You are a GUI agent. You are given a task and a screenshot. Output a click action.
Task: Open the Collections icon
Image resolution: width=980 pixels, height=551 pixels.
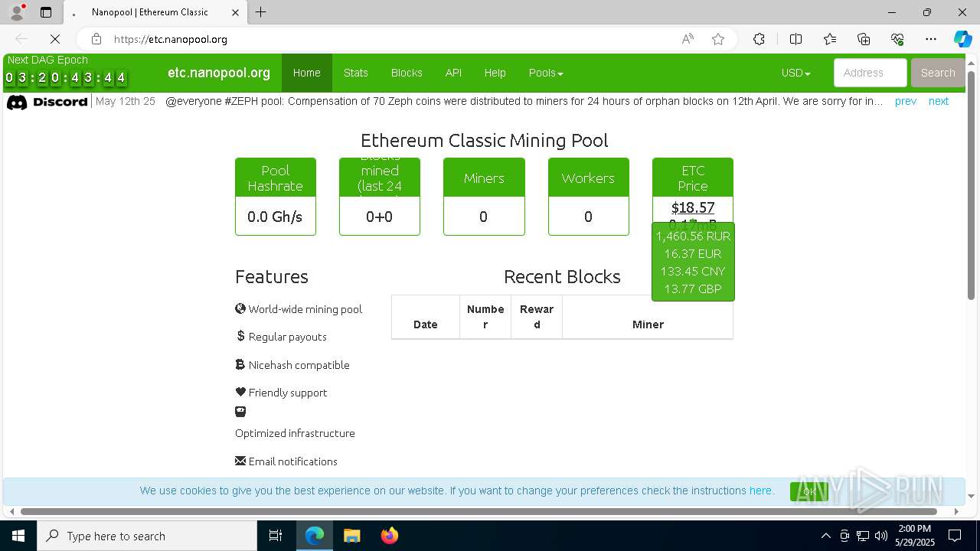(864, 39)
